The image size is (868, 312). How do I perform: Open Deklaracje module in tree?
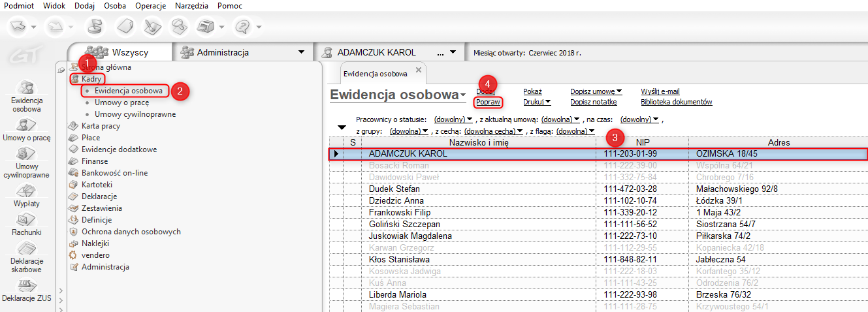tap(99, 196)
